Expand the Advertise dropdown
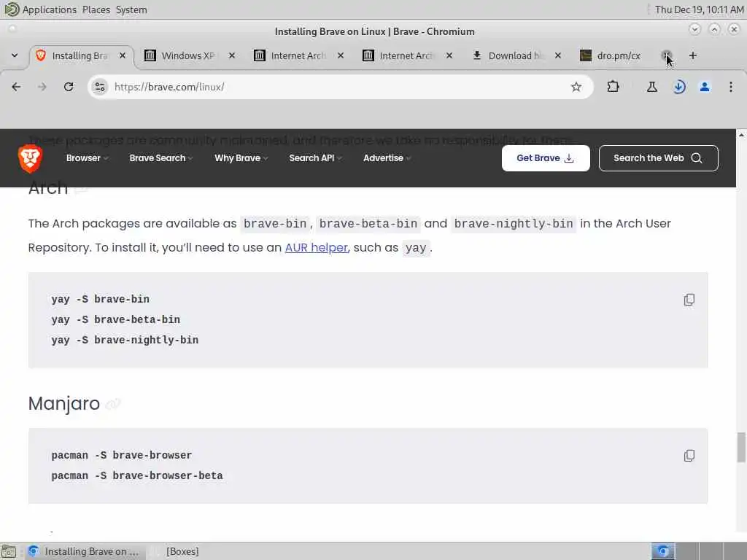The height and width of the screenshot is (560, 747). [387, 158]
